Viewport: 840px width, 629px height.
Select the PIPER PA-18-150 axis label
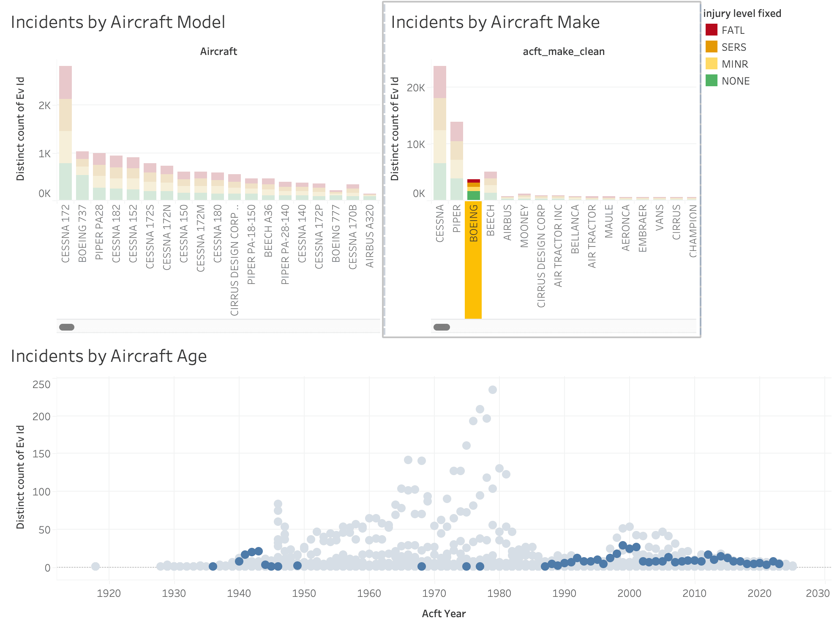tap(251, 244)
